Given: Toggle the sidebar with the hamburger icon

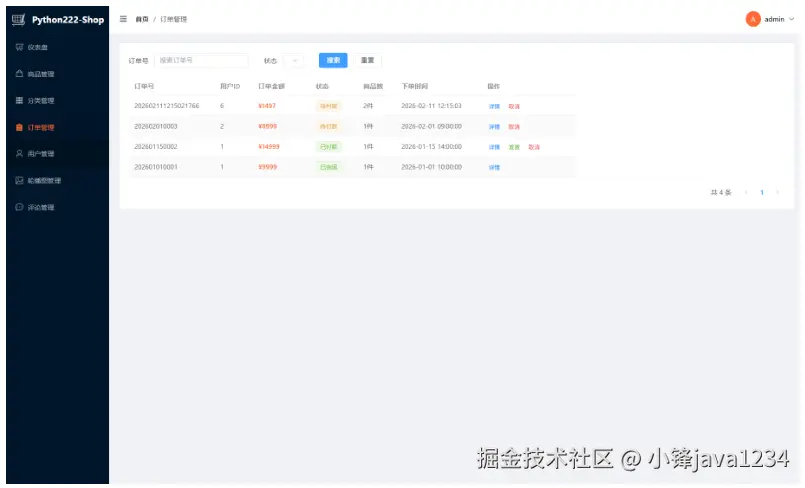Looking at the screenshot, I should point(123,19).
